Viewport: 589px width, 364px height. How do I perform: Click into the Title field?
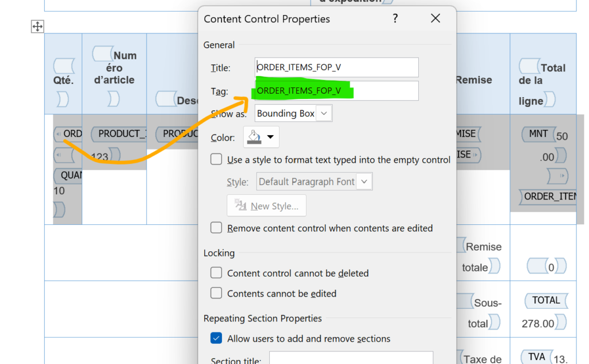pos(336,67)
